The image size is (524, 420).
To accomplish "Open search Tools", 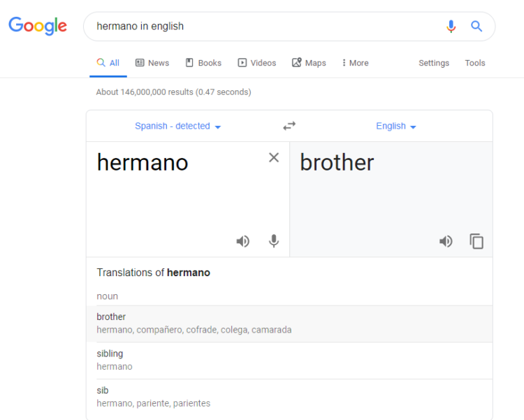I will tap(475, 63).
